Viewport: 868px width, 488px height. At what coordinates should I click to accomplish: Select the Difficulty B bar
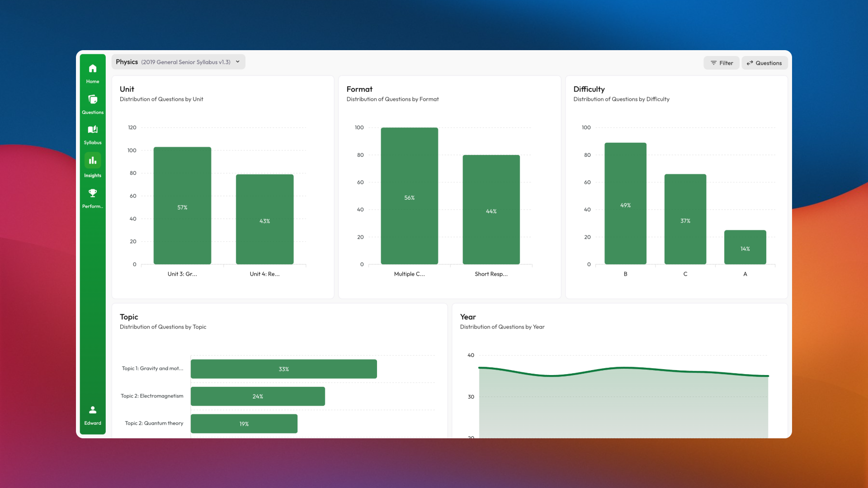coord(625,203)
